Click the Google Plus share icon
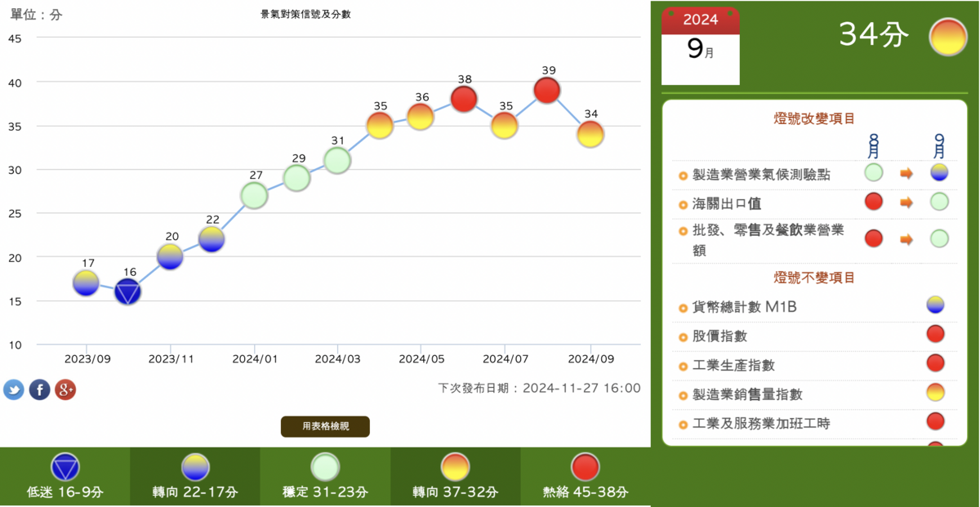 click(x=65, y=389)
